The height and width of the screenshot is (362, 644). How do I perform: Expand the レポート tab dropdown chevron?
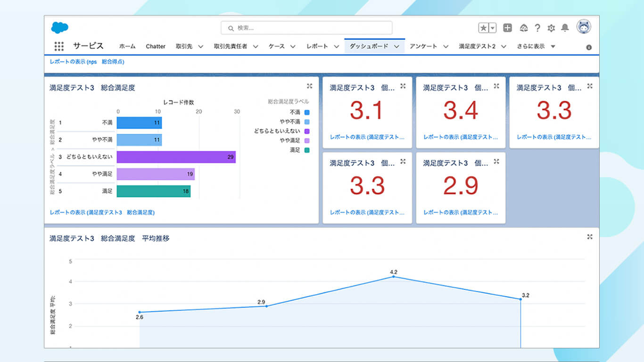coord(336,46)
